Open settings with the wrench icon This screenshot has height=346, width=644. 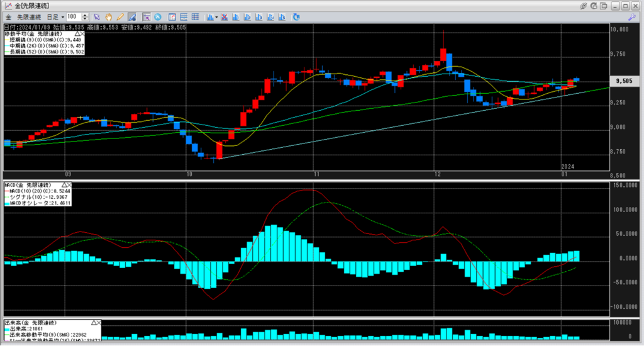coord(632,16)
